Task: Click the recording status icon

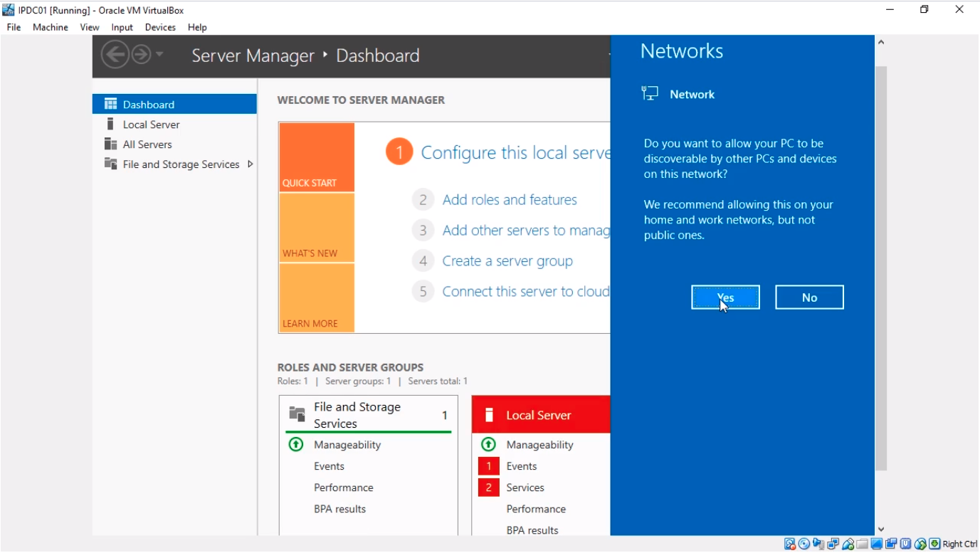Action: click(x=891, y=544)
